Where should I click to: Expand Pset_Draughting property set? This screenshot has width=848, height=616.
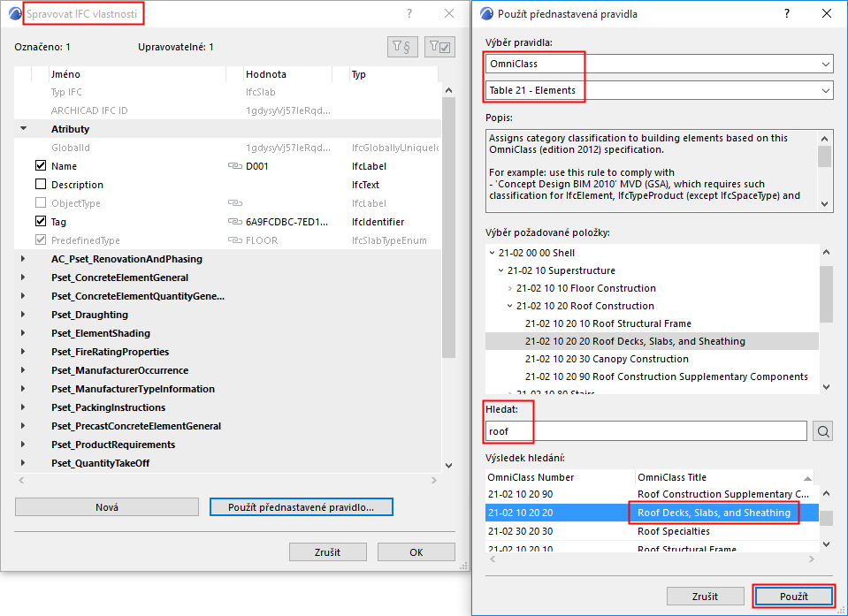(x=23, y=315)
